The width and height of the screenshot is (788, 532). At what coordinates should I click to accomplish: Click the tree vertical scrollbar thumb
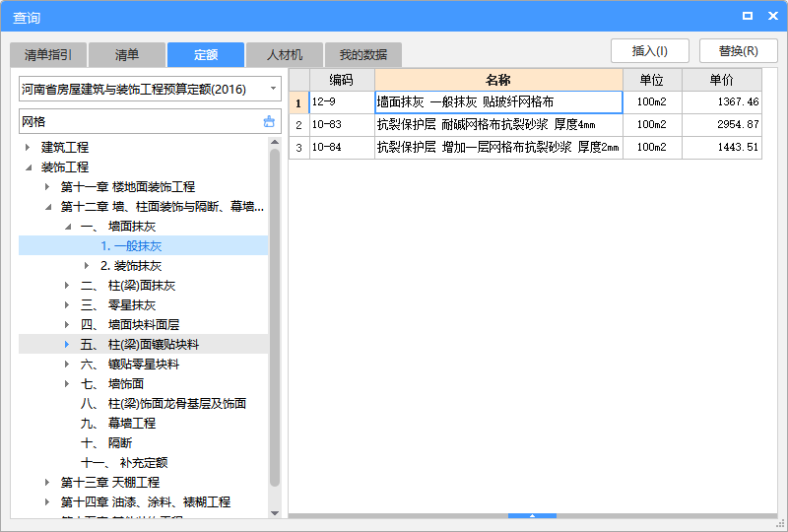275,318
